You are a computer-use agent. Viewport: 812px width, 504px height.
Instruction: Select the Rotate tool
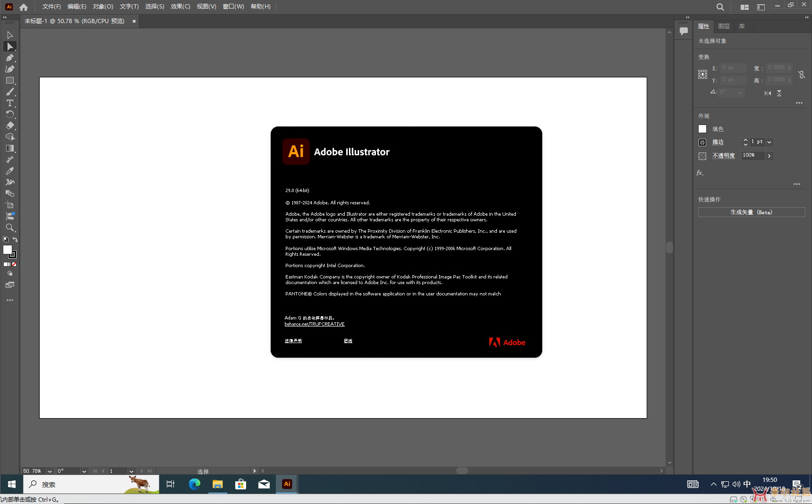click(9, 114)
